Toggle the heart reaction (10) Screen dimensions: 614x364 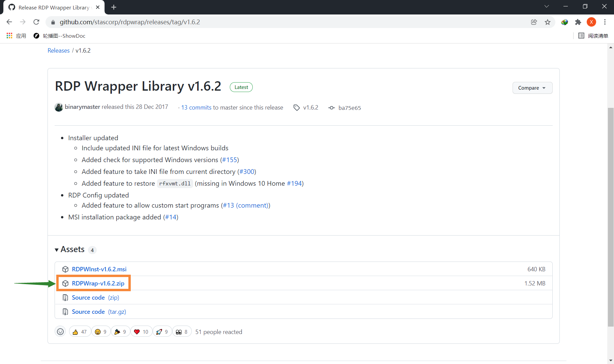tap(141, 332)
